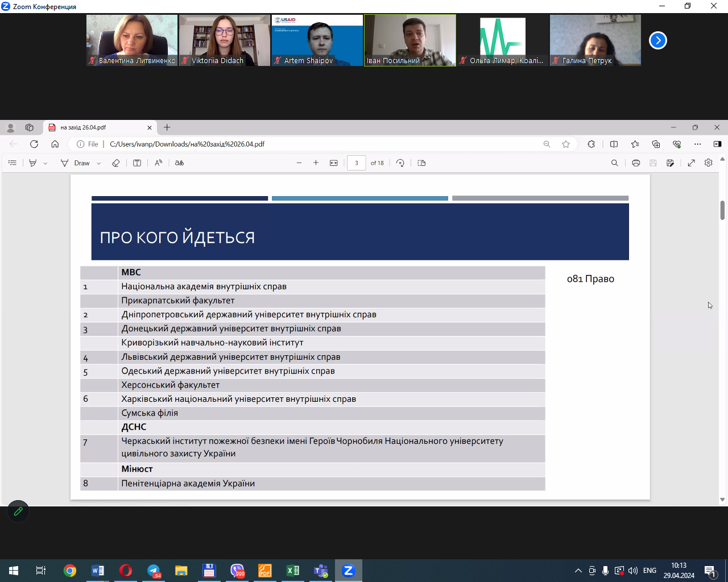The image size is (728, 582).
Task: Open Find in PDF search
Action: (x=614, y=163)
